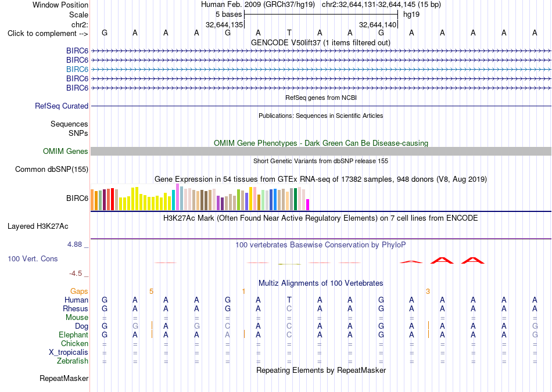This screenshot has width=552, height=392.
Task: Click the gray OMIM Genes item bar
Action: [x=321, y=152]
